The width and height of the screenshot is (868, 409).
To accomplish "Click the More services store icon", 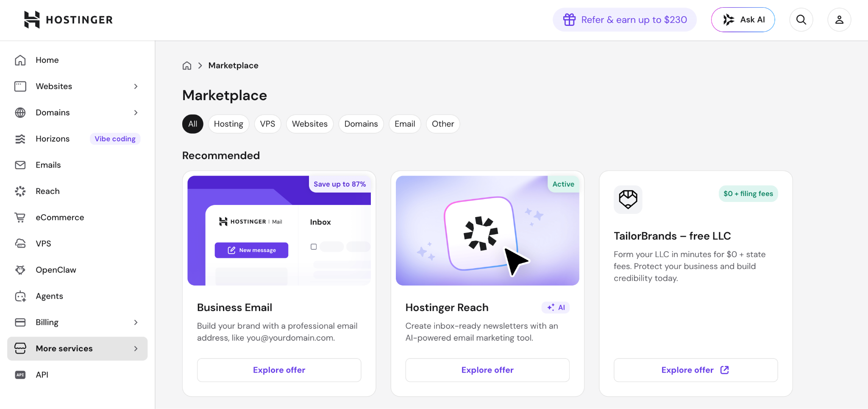I will [20, 348].
